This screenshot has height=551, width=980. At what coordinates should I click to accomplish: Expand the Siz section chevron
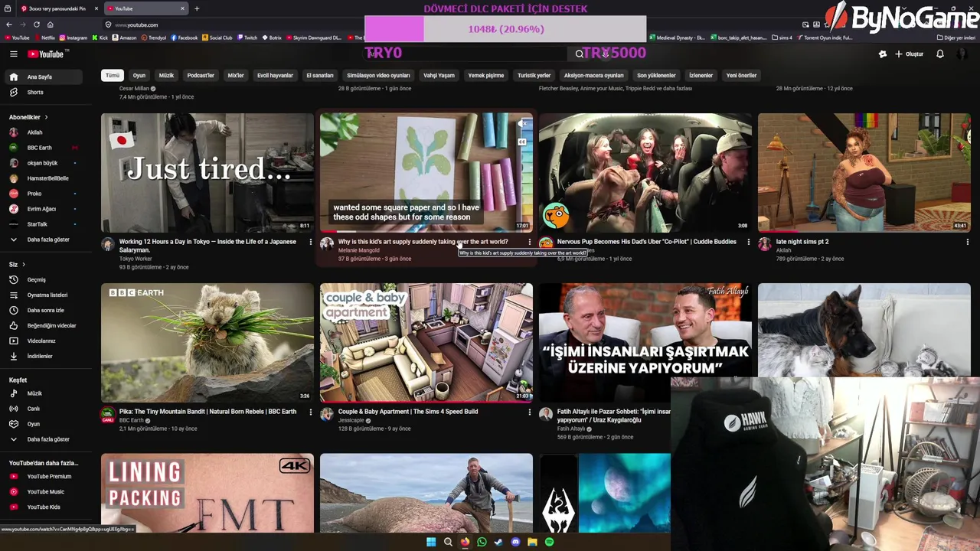[x=24, y=265]
